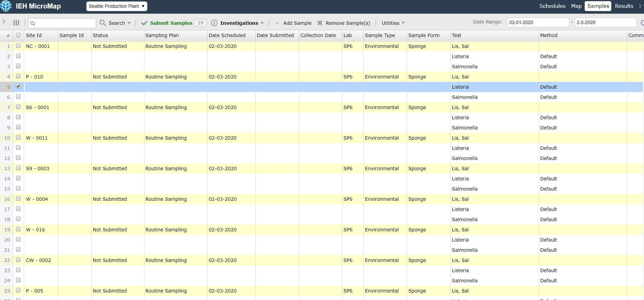Check the box for row S6 - 0001
This screenshot has width=644, height=300.
tap(18, 107)
